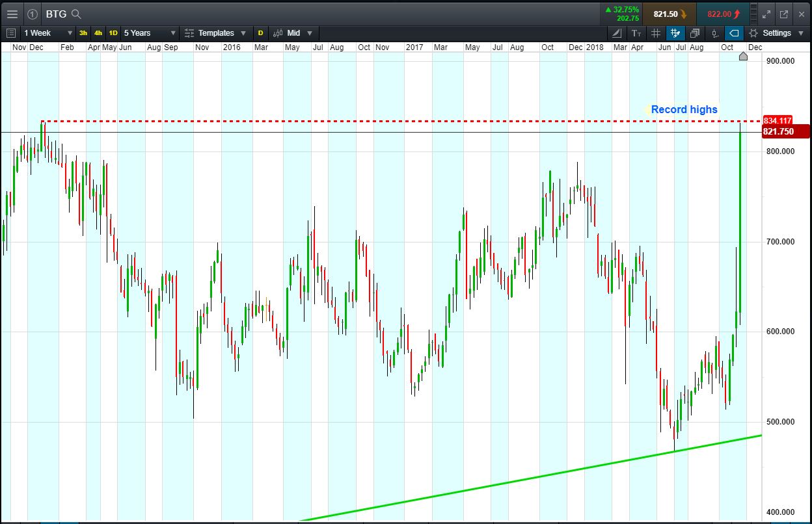
Task: Toggle the grid drawing edit mode
Action: pyautogui.click(x=675, y=33)
